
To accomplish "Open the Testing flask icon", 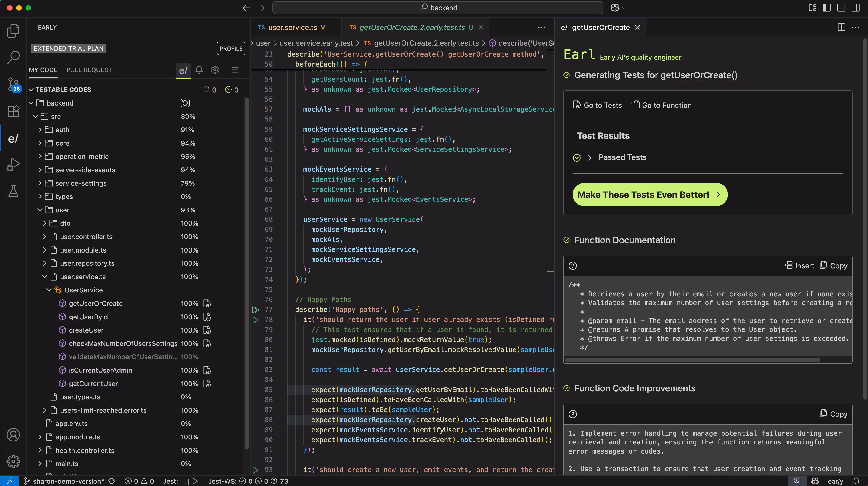I will coord(13,191).
